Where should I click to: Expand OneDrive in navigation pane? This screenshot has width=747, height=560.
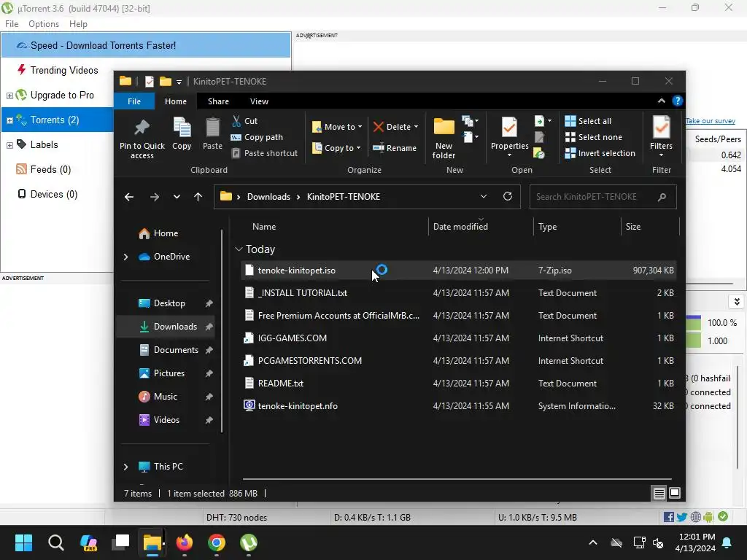(125, 257)
